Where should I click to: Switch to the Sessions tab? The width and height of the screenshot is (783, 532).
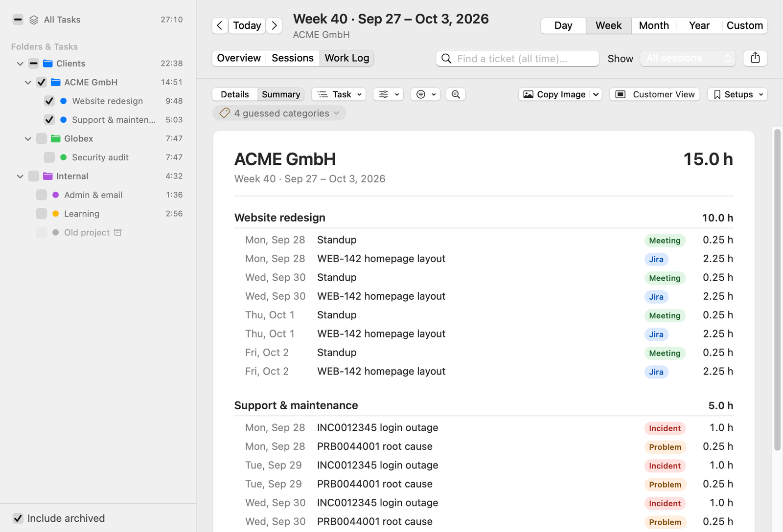click(x=293, y=58)
